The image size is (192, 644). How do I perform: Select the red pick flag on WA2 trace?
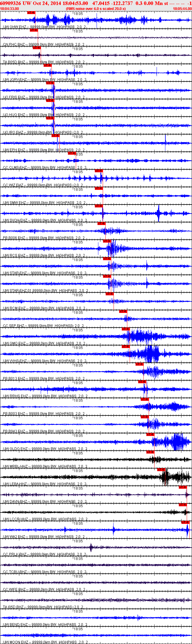click(x=185, y=522)
